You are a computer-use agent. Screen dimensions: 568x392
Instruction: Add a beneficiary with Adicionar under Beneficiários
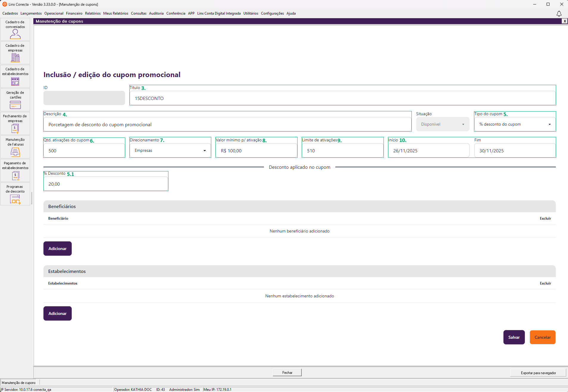click(57, 249)
